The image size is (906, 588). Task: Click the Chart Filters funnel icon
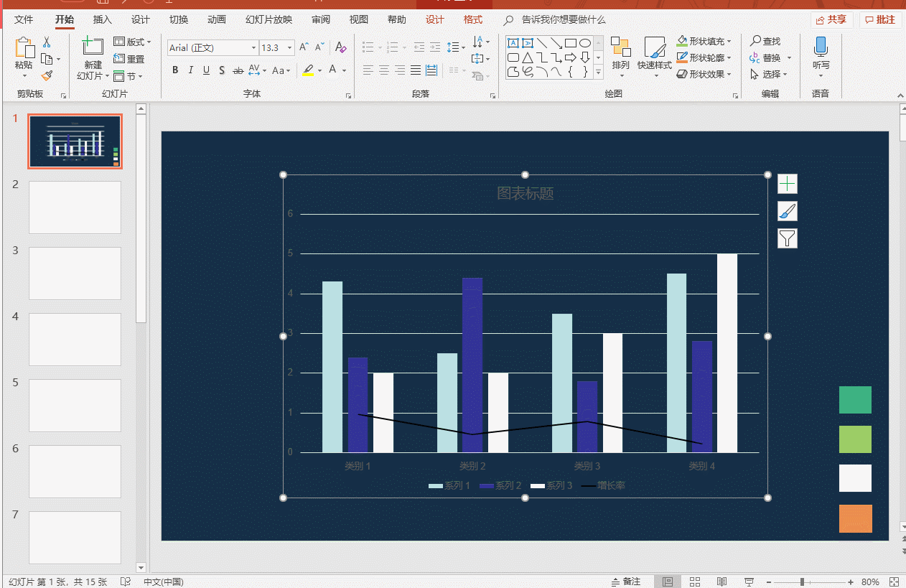click(788, 238)
